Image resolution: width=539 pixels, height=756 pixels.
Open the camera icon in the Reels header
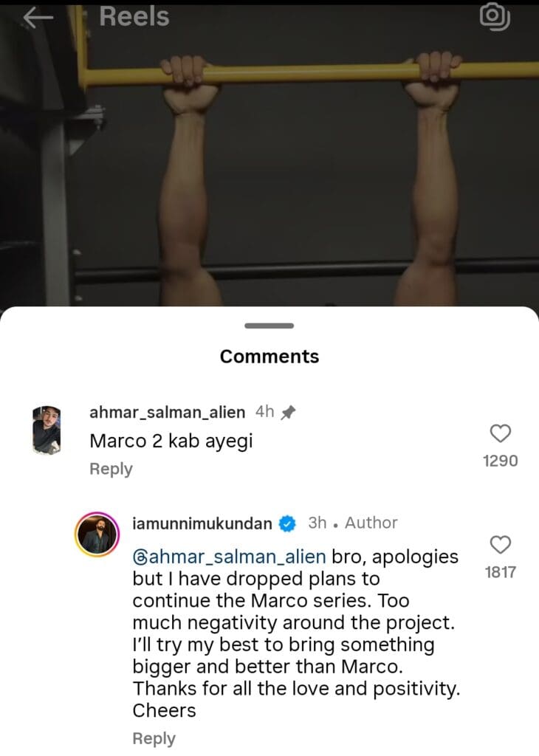(495, 17)
